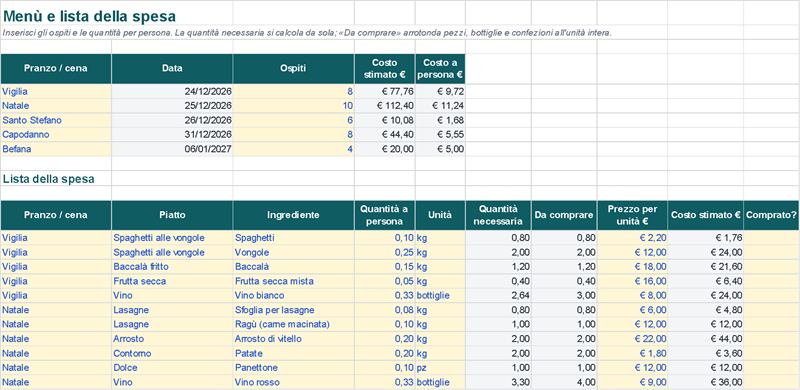Image resolution: width=800 pixels, height=390 pixels.
Task: Click the 'Unità' column header
Action: [440, 215]
